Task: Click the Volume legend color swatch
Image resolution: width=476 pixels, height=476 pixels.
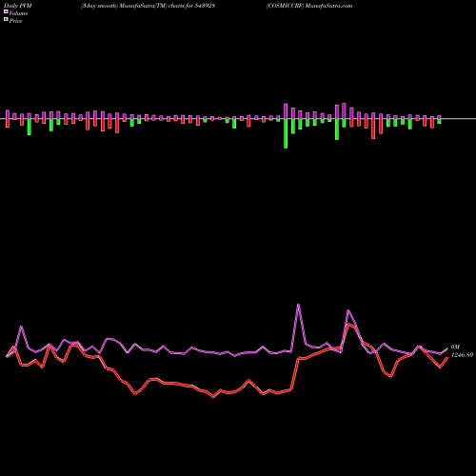Action: 6,11
